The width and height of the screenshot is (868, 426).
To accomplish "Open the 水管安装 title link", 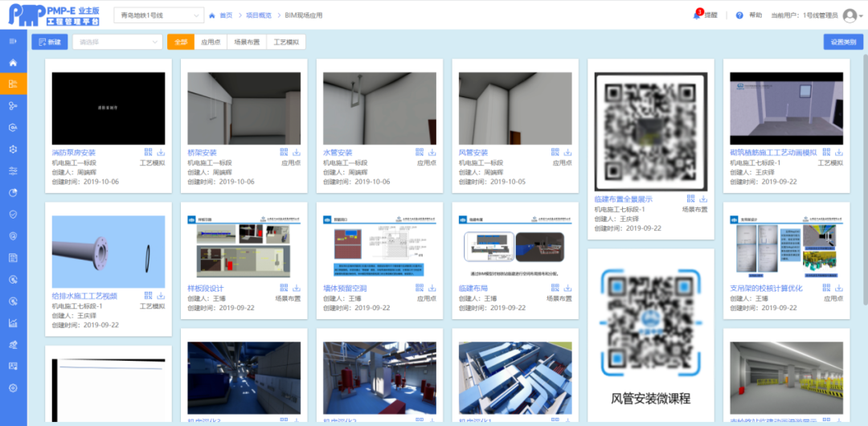I will [x=338, y=153].
